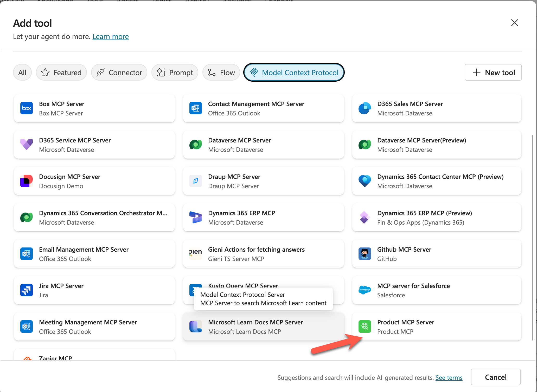Select the All filter pill
This screenshot has width=537, height=392.
coord(22,73)
